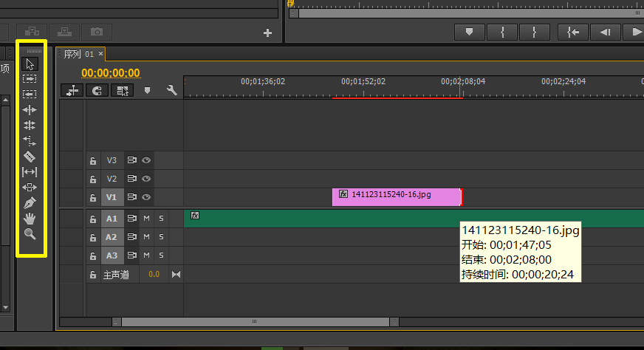Image resolution: width=644 pixels, height=350 pixels.
Task: Click the timeline horizontal zoom scrollbar
Action: pyautogui.click(x=255, y=322)
